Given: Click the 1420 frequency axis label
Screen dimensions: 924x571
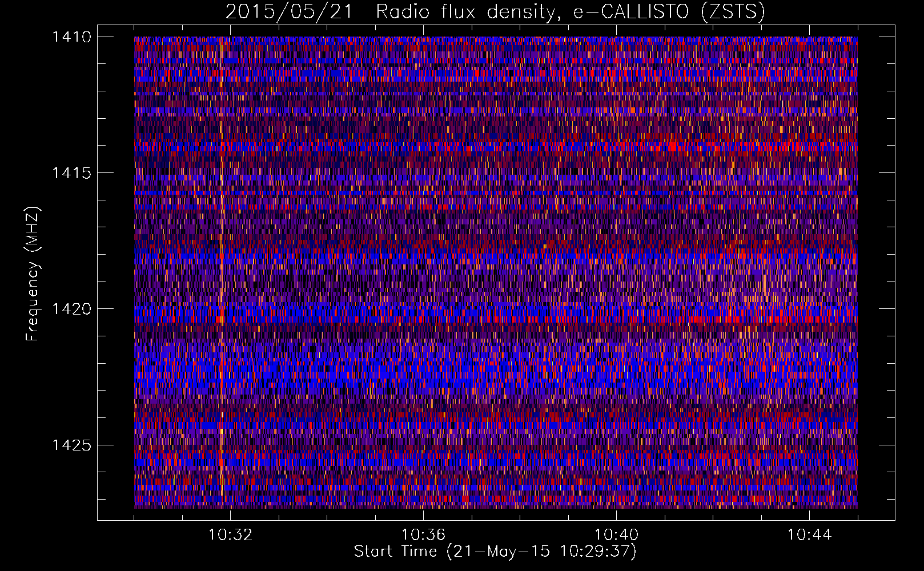Looking at the screenshot, I should [71, 309].
